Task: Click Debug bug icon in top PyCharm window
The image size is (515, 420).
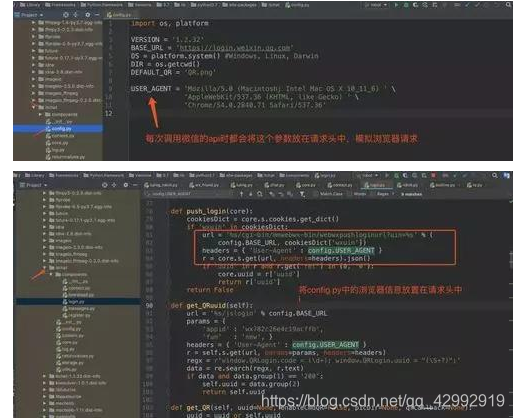Action: pyautogui.click(x=406, y=5)
